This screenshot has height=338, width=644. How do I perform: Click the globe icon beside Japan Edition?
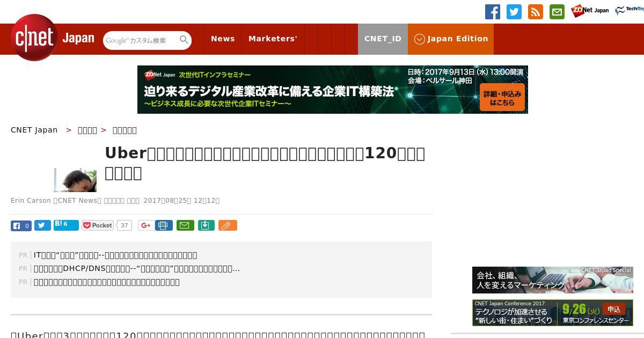pyautogui.click(x=420, y=39)
